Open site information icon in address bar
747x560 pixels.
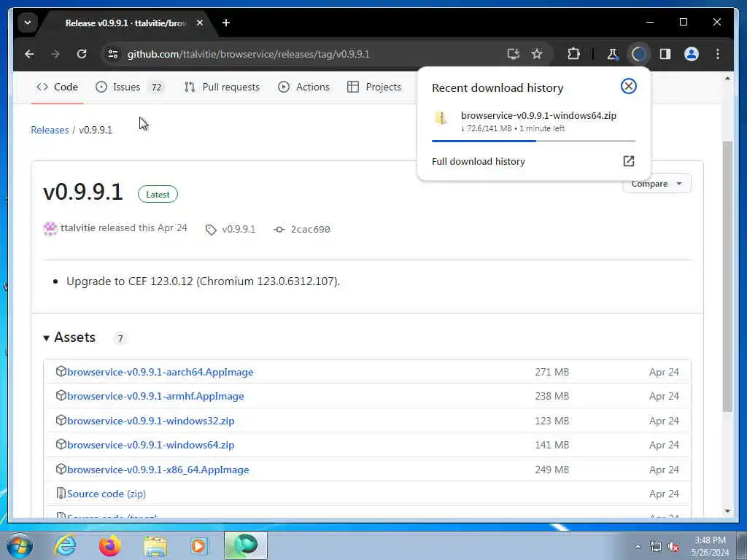tap(113, 54)
